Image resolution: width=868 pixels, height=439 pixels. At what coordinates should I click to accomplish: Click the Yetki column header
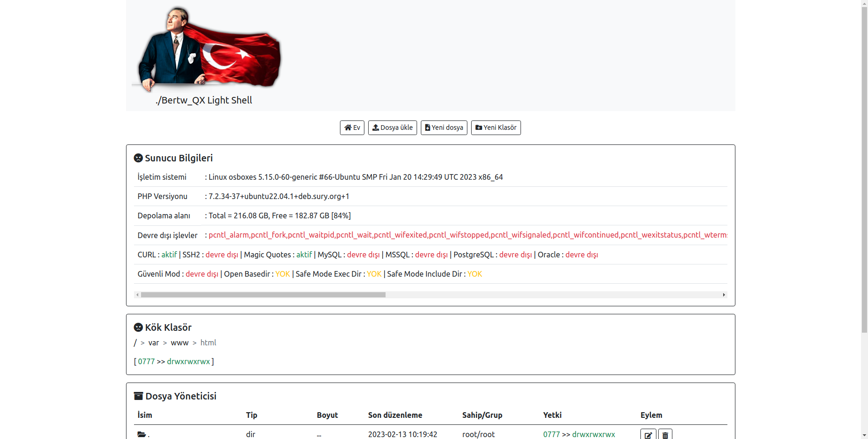tap(552, 415)
